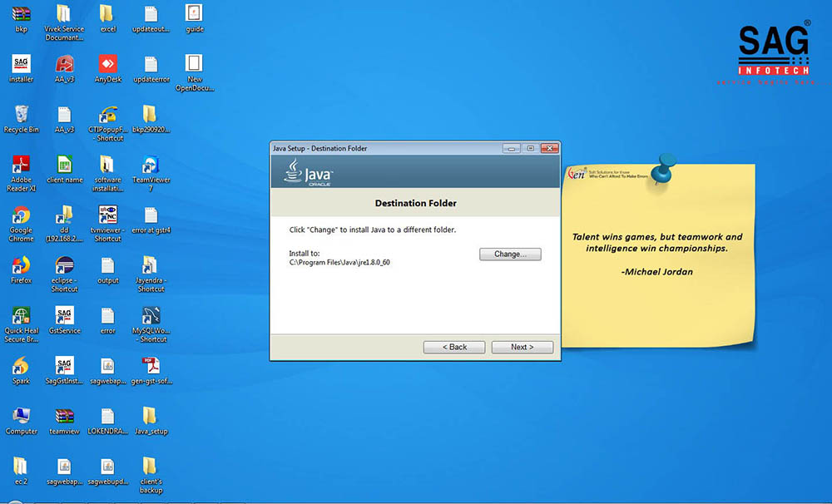The width and height of the screenshot is (832, 504).
Task: Open the Recycle Bin
Action: pyautogui.click(x=22, y=115)
